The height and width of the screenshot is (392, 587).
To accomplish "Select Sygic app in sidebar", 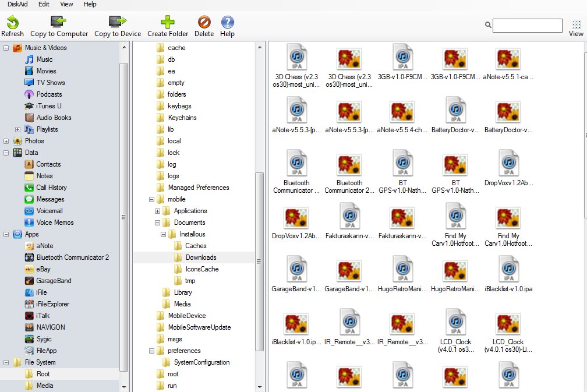I will (44, 338).
